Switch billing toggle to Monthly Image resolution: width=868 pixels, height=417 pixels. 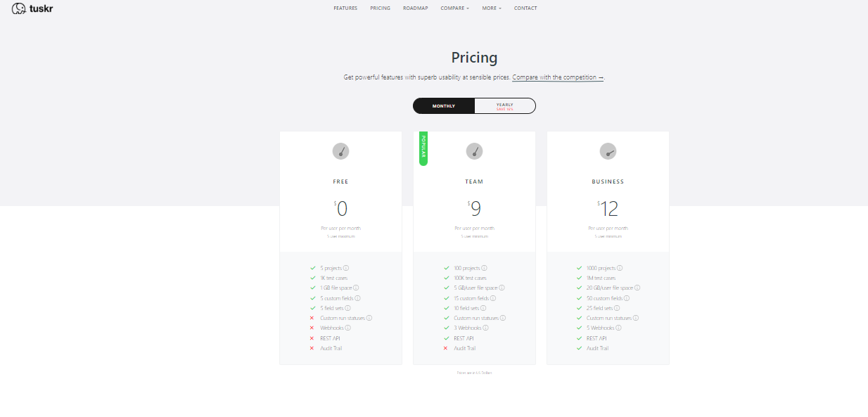[444, 106]
